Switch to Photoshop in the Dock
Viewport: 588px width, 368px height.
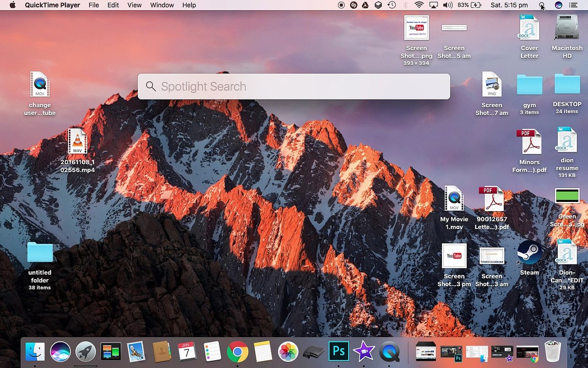point(338,352)
